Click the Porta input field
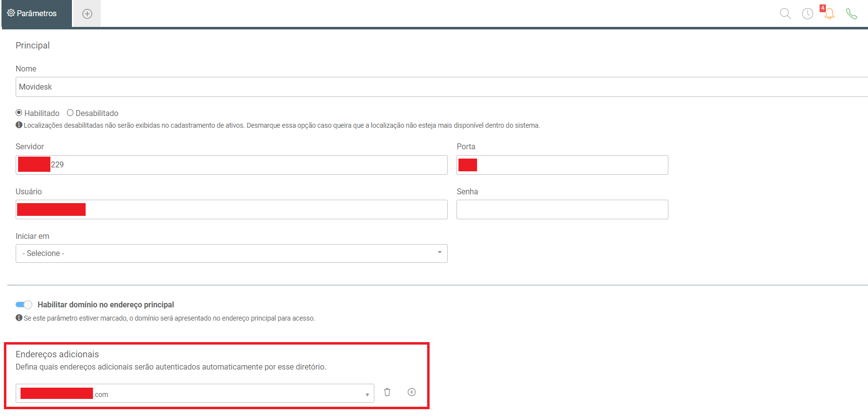 click(x=562, y=165)
